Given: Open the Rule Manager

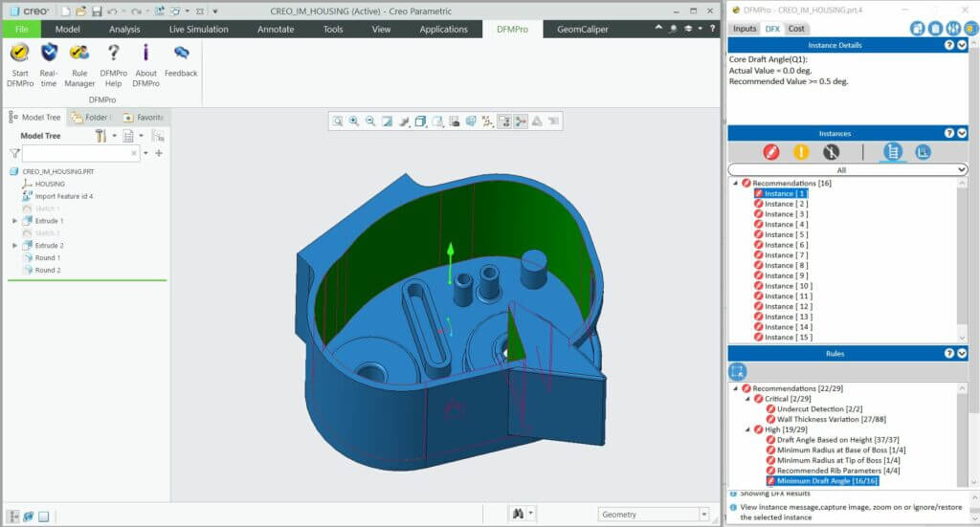Looking at the screenshot, I should (79, 65).
